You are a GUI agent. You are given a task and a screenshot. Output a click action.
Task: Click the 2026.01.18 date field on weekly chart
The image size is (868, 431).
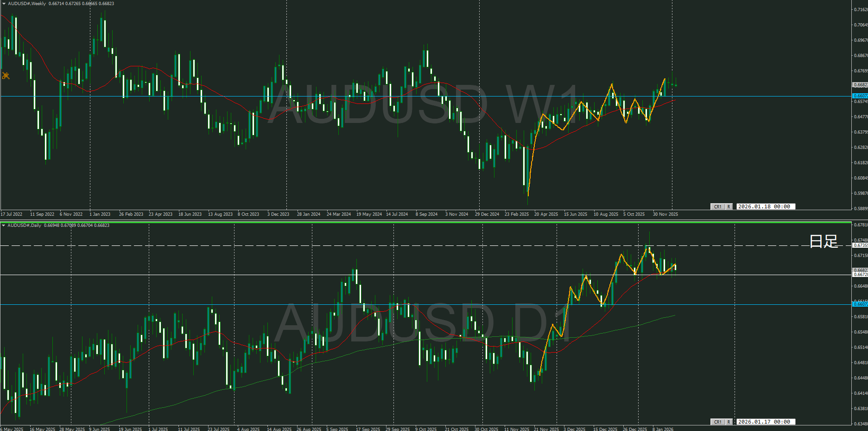point(765,206)
